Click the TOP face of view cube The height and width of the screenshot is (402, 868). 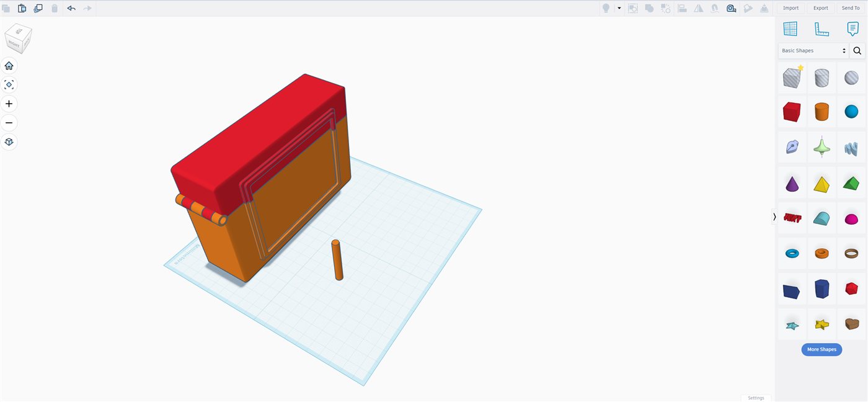[x=19, y=30]
